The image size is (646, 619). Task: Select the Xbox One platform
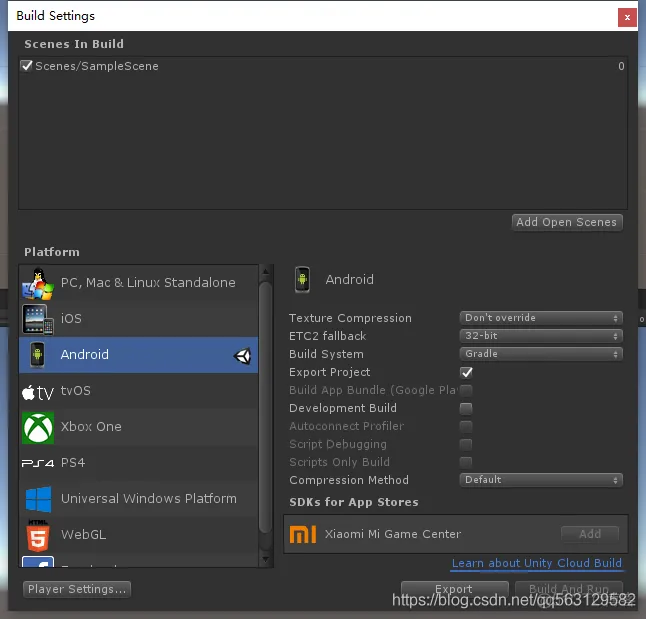[x=138, y=427]
